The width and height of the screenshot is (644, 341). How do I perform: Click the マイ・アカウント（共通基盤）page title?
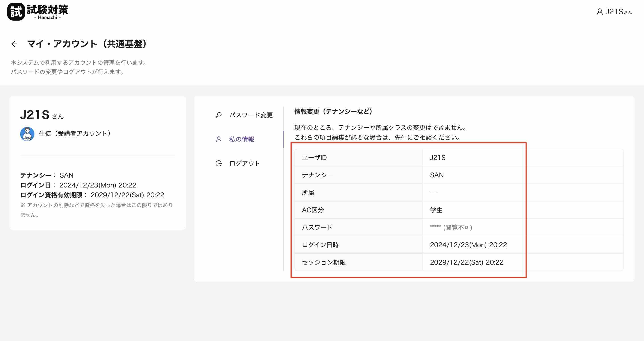point(87,44)
